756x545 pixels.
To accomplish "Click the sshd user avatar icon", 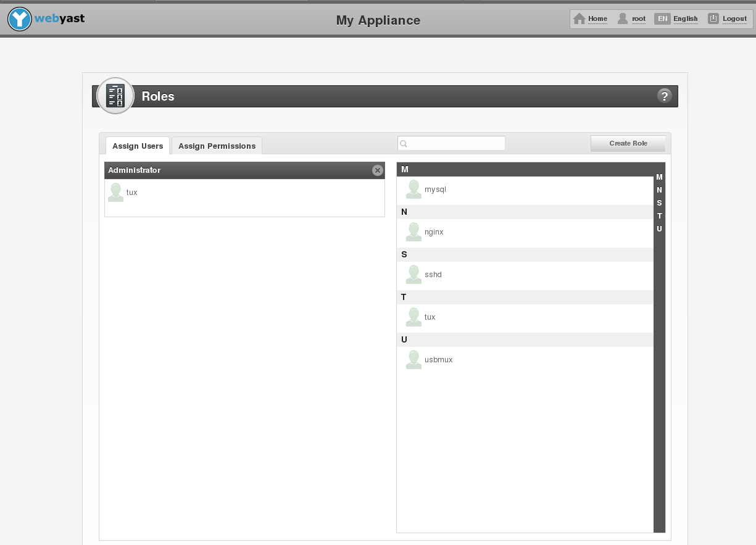I will [x=413, y=275].
